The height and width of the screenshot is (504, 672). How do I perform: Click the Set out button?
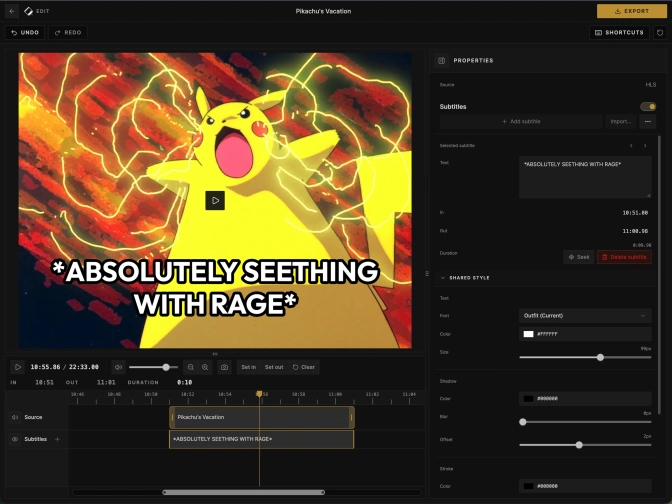pos(274,367)
